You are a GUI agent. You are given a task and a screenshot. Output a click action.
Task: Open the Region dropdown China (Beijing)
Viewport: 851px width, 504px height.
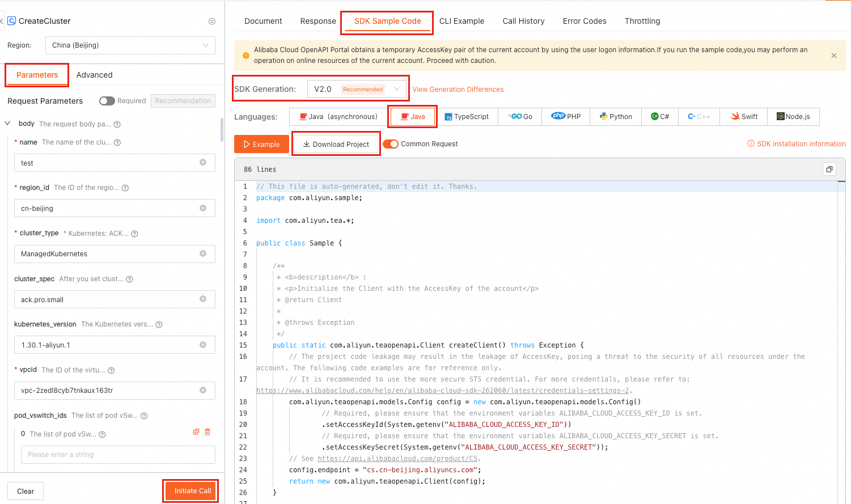point(130,45)
